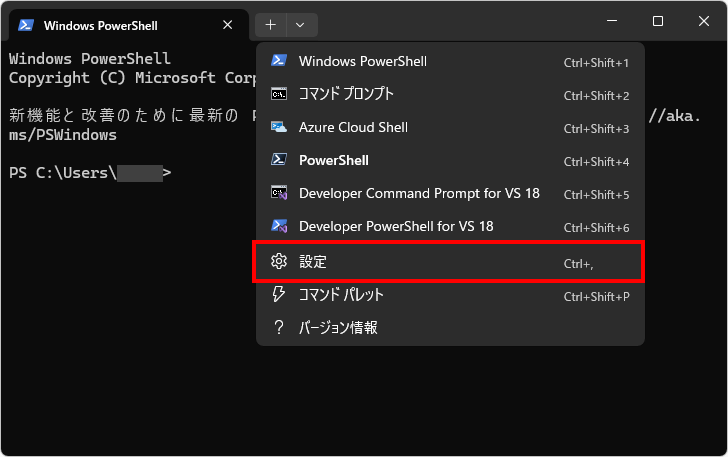The image size is (728, 457).
Task: Click the gear icon next to 設定
Action: click(x=279, y=261)
